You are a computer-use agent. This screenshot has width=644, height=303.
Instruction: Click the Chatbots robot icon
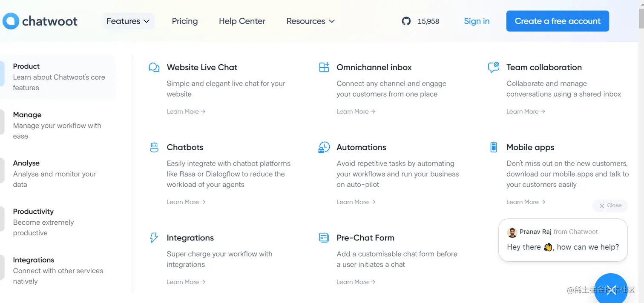tap(154, 147)
